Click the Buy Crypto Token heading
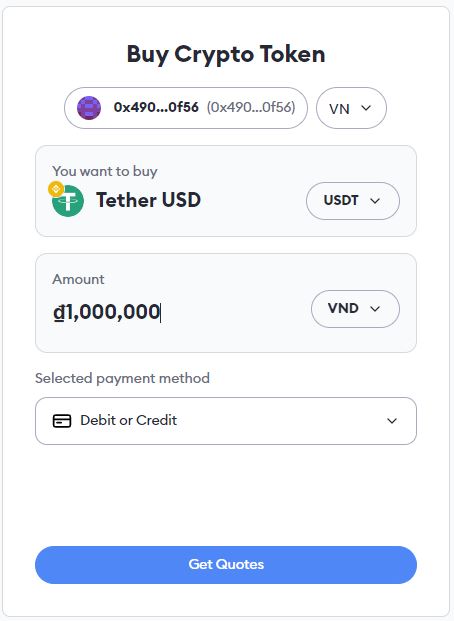 point(226,54)
